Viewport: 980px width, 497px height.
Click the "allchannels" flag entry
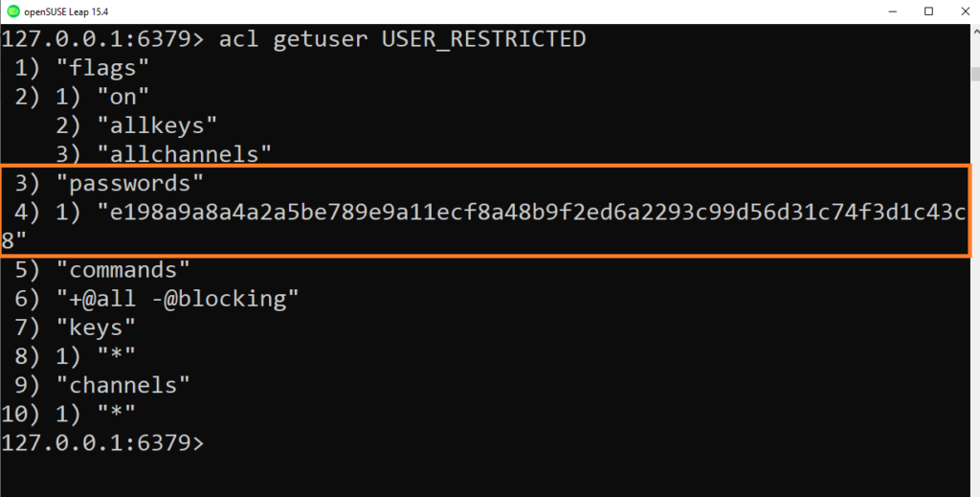[x=185, y=154]
